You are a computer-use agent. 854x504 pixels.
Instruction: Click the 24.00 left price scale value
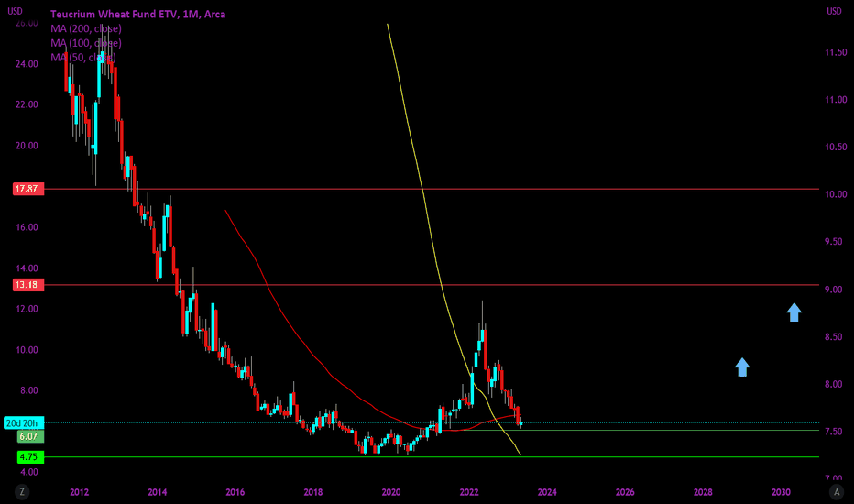(27, 64)
